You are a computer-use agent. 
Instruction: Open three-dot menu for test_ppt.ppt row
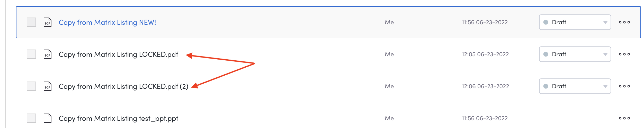coord(624,118)
